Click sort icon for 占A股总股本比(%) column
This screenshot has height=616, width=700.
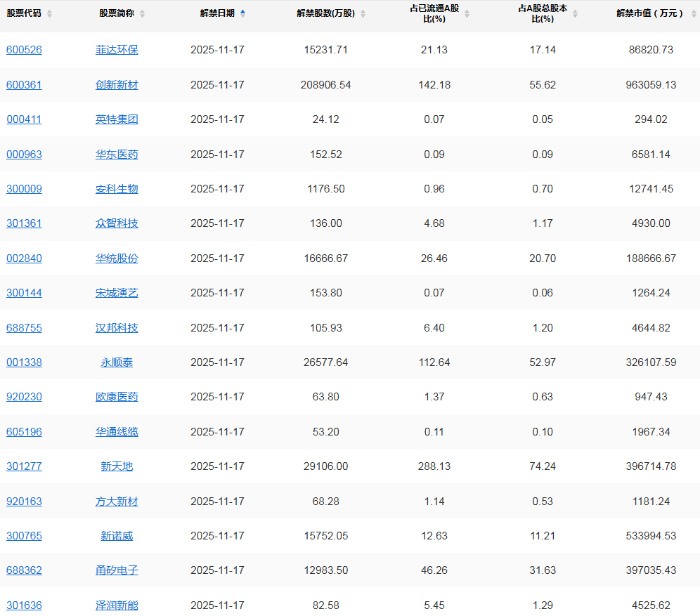pyautogui.click(x=575, y=14)
